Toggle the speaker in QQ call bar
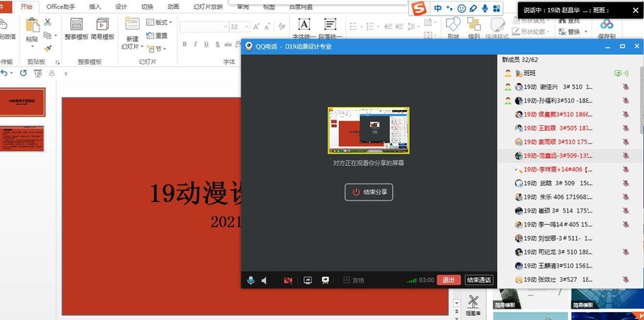 point(264,280)
